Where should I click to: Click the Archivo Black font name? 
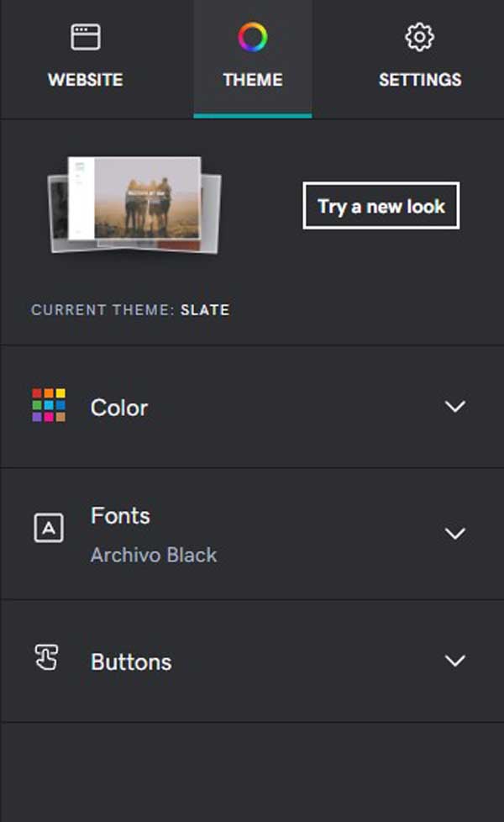[x=154, y=555]
